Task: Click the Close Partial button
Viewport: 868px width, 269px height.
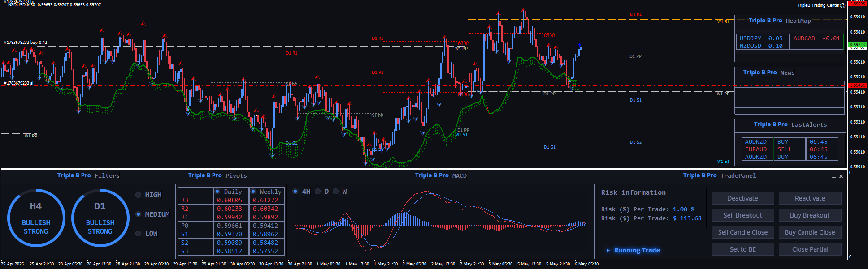Action: pos(810,249)
